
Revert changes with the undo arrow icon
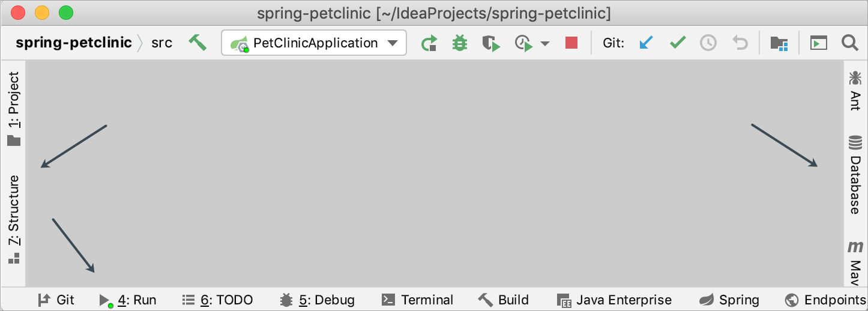pyautogui.click(x=740, y=43)
